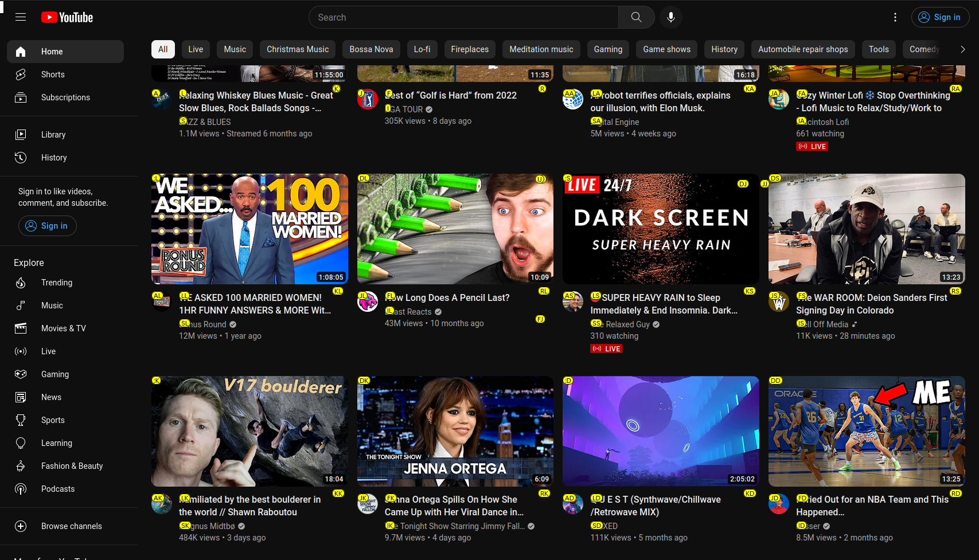Open Cozy Winter Lofi video title
979x560 pixels.
pos(873,101)
